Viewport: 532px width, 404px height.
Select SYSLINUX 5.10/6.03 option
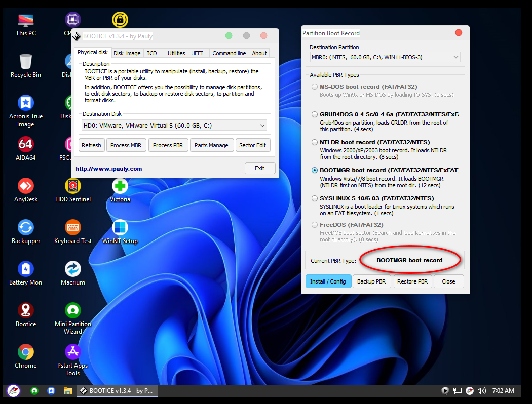tap(315, 198)
